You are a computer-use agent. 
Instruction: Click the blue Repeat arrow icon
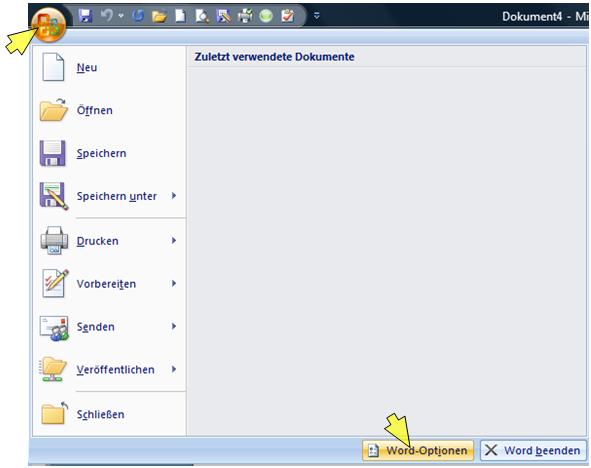click(138, 15)
